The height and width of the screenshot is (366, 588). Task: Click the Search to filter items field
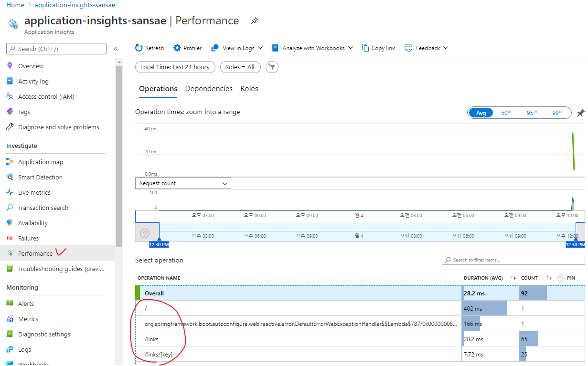[513, 260]
